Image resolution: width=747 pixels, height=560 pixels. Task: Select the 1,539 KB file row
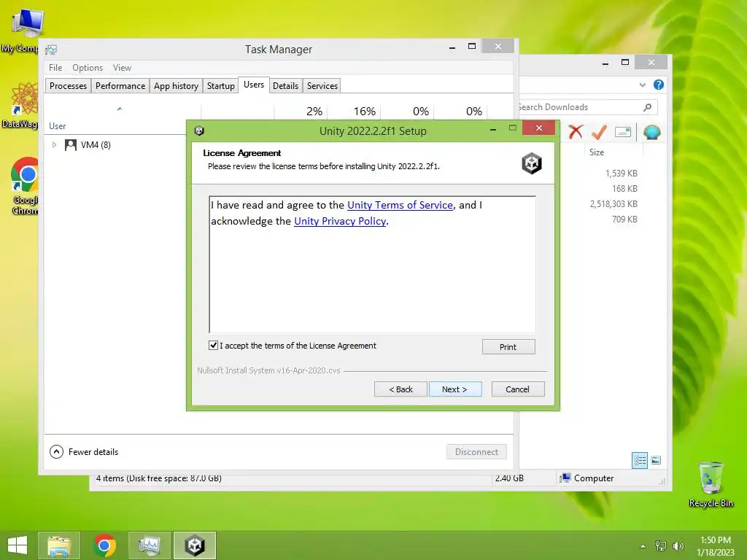coord(622,174)
